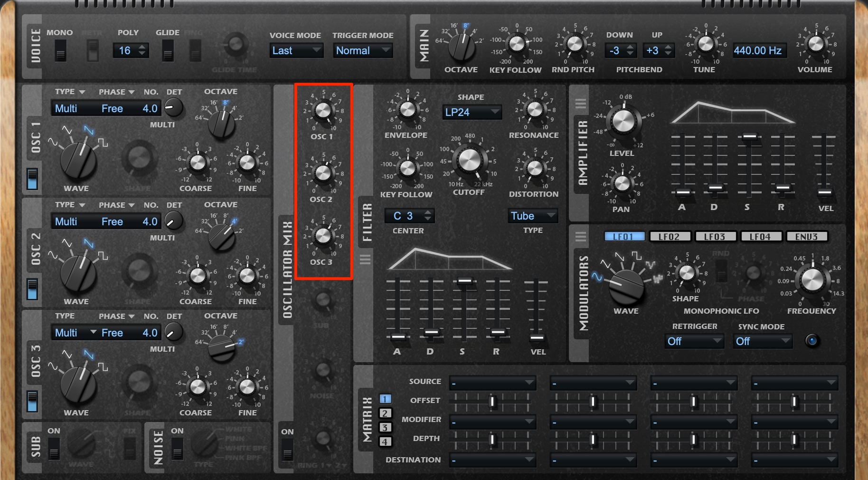Toggle the OSC 2 on/off switch
The height and width of the screenshot is (480, 868).
(32, 289)
